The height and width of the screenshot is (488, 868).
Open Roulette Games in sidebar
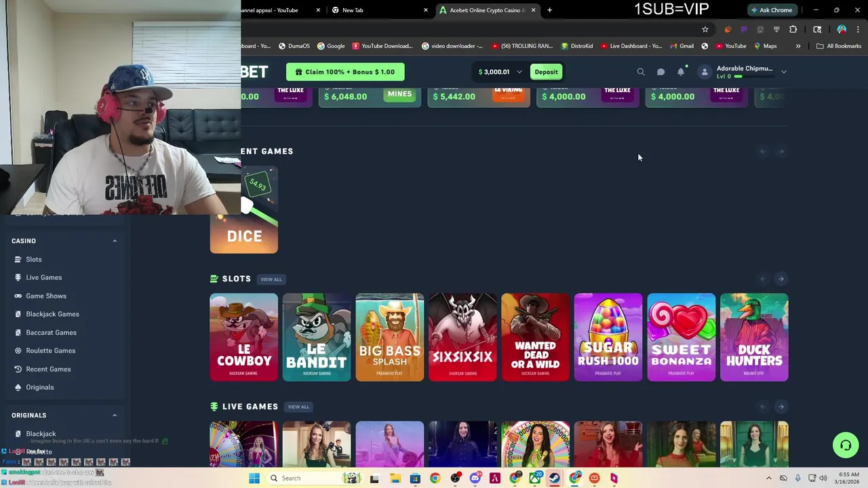50,350
